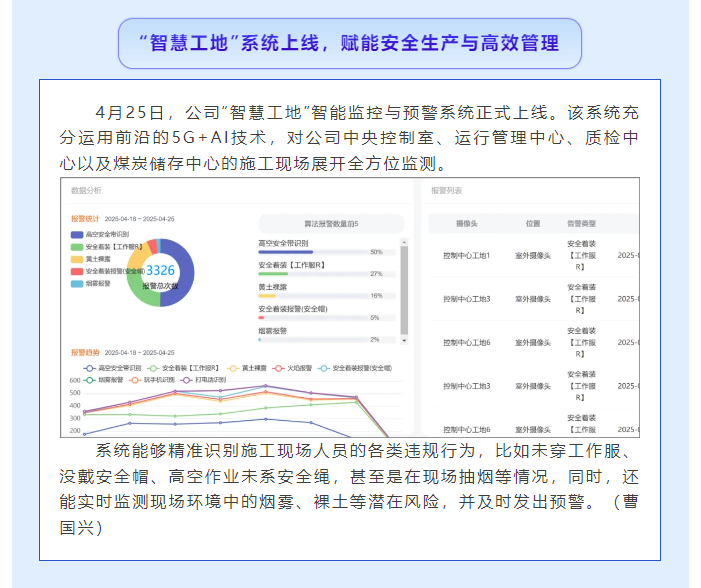This screenshot has width=701, height=588.
Task: Click the 摄像头 column header
Action: pos(466,224)
